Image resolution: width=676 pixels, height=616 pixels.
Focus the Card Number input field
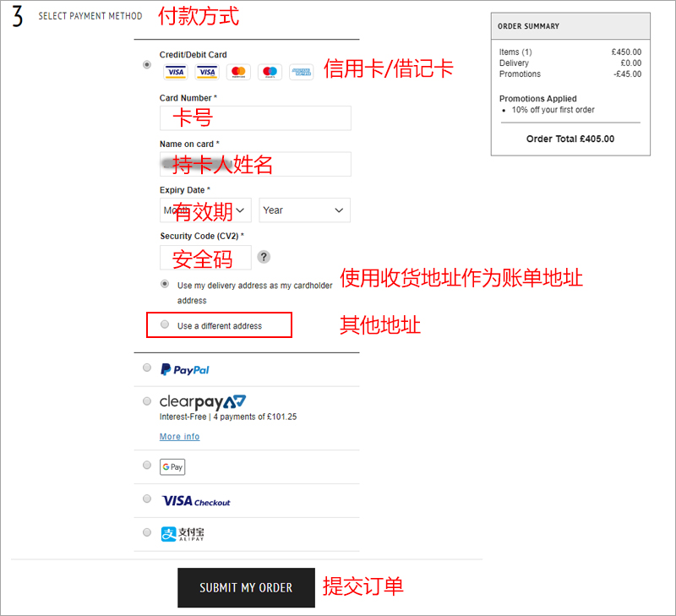(x=255, y=118)
